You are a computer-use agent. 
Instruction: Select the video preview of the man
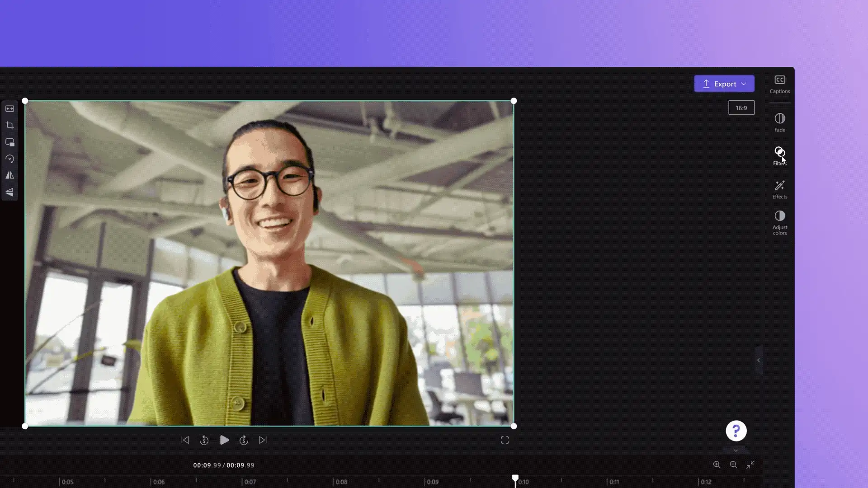coord(269,263)
